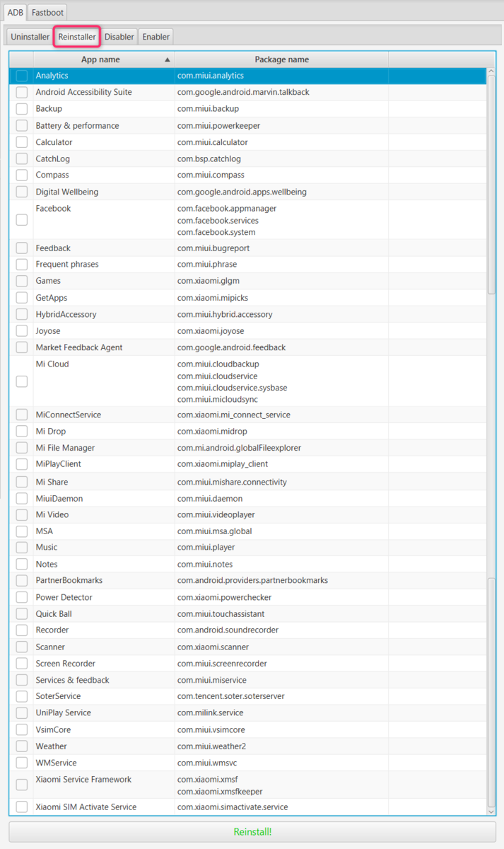Select the UniPlay Service app name
This screenshot has height=849, width=504.
64,712
